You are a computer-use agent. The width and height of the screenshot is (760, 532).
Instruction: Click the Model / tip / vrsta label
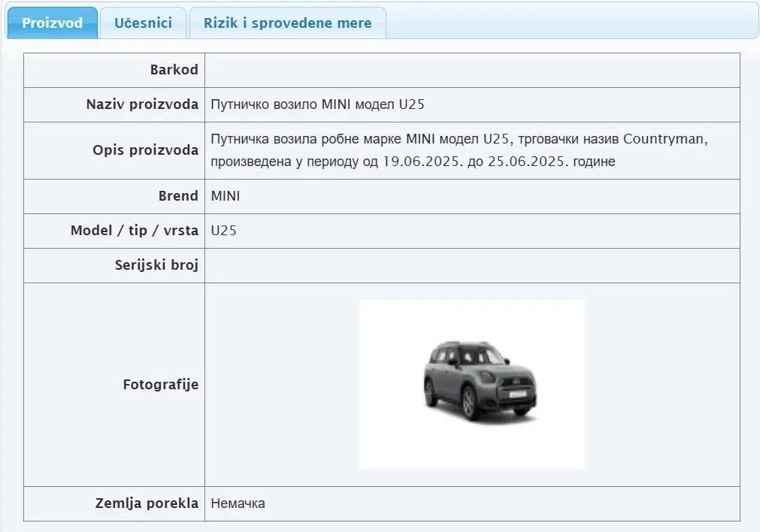(135, 231)
